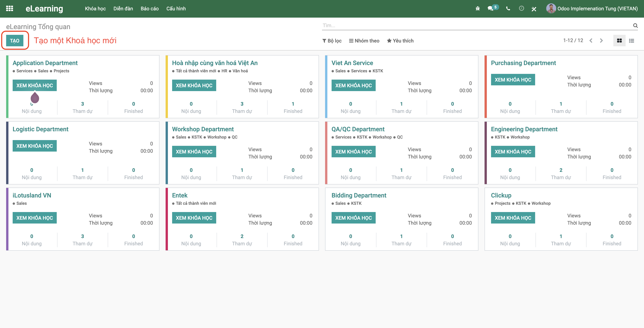Click the crossed tools settings icon
This screenshot has width=644, height=328.
coord(534,9)
